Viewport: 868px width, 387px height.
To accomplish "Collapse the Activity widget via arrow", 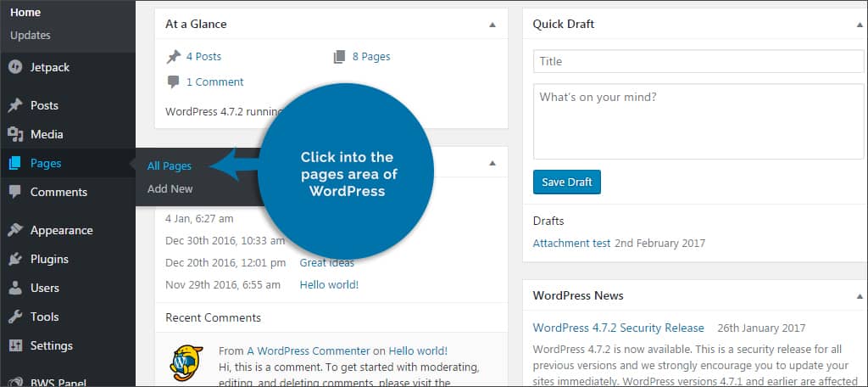I will pos(492,164).
